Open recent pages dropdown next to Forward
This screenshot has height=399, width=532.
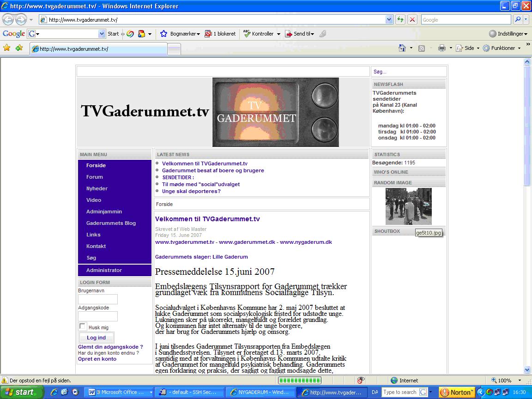coord(31,20)
